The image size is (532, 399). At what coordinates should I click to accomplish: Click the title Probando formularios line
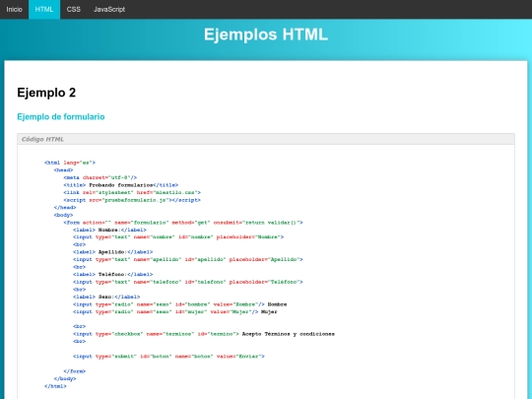tap(121, 185)
